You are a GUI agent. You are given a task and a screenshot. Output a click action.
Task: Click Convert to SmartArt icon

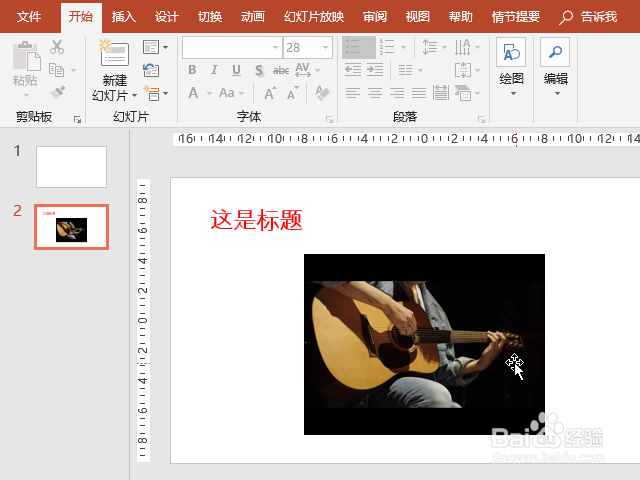point(463,93)
